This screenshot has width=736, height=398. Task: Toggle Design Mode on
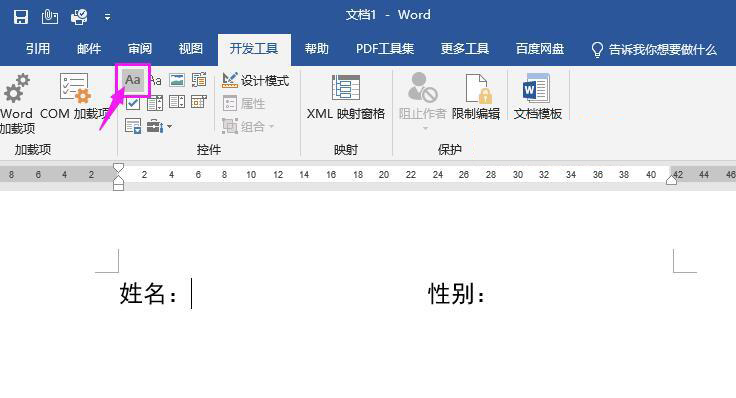point(255,80)
